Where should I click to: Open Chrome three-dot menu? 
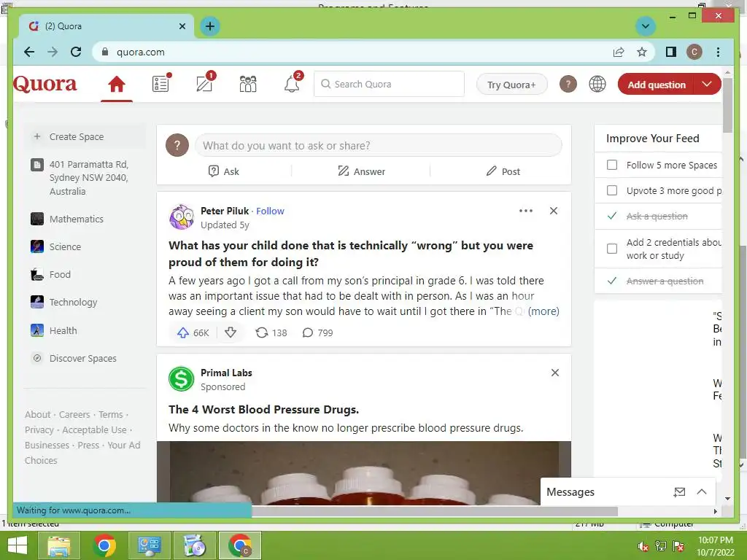[718, 52]
